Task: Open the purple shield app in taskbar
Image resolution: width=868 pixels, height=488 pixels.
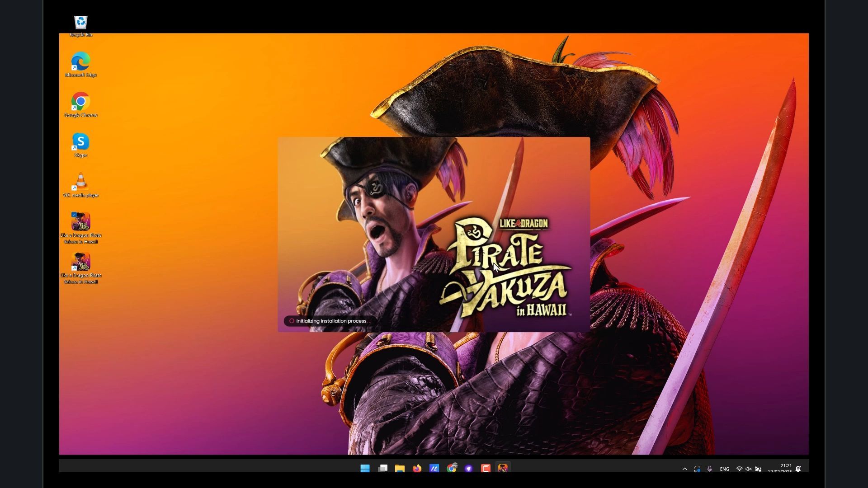Action: tap(468, 469)
